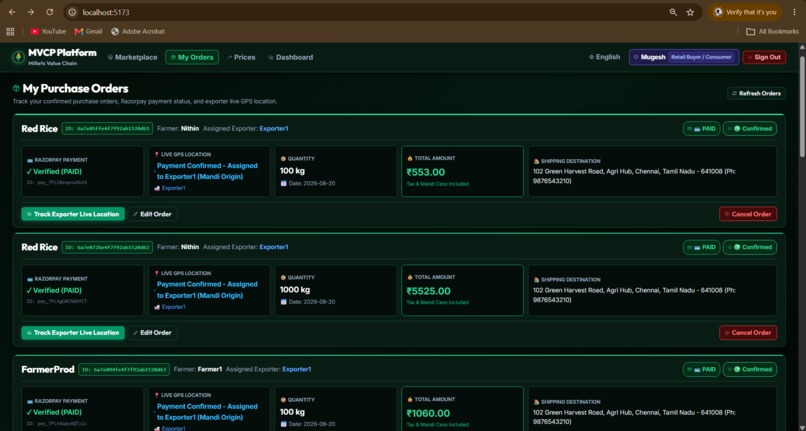Open the Adobe Acrobat bookmark

[138, 31]
